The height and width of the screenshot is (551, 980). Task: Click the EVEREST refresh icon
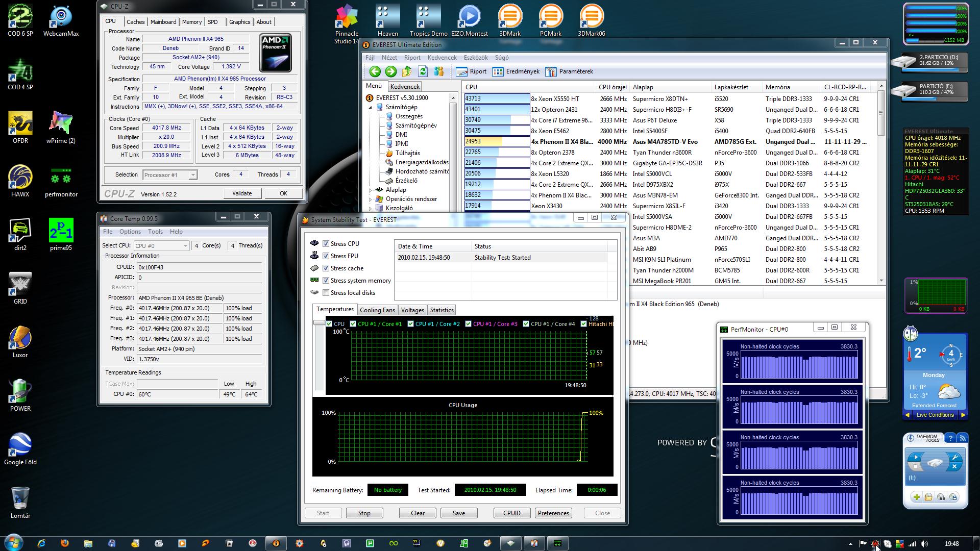click(423, 71)
